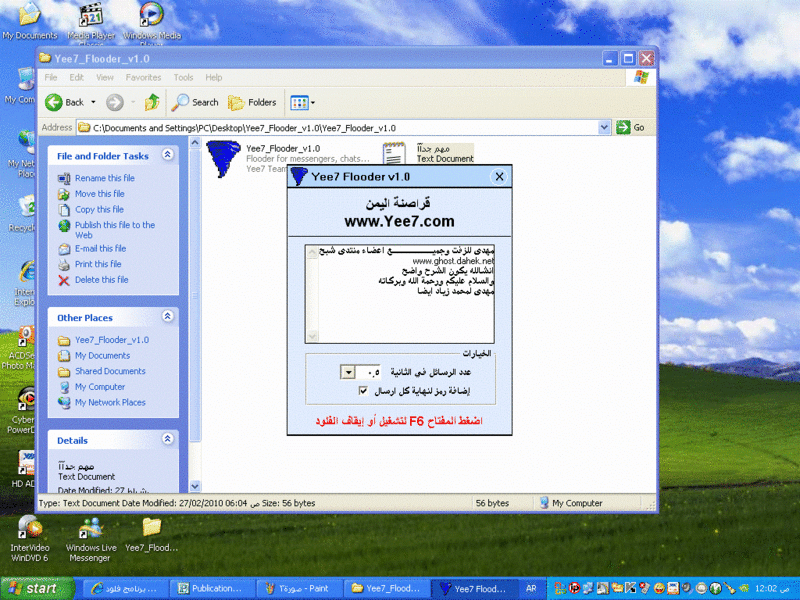Open the Favorites menu
This screenshot has height=600, width=800.
click(x=143, y=78)
